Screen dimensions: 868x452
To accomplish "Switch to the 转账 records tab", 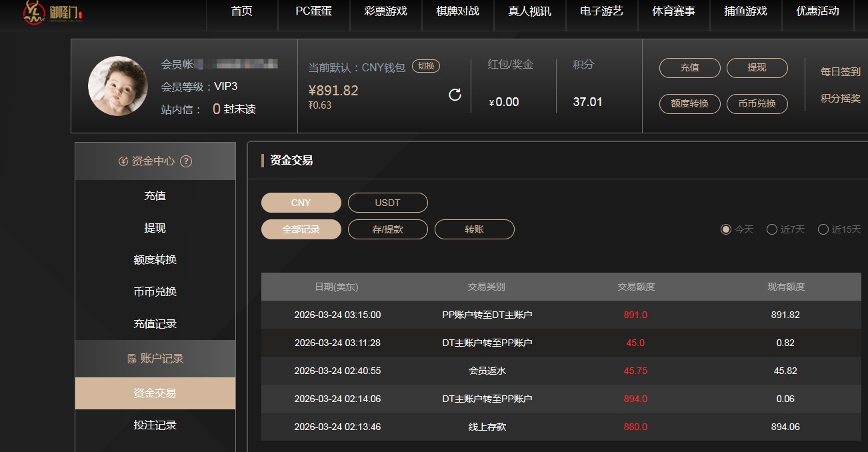I will [474, 229].
